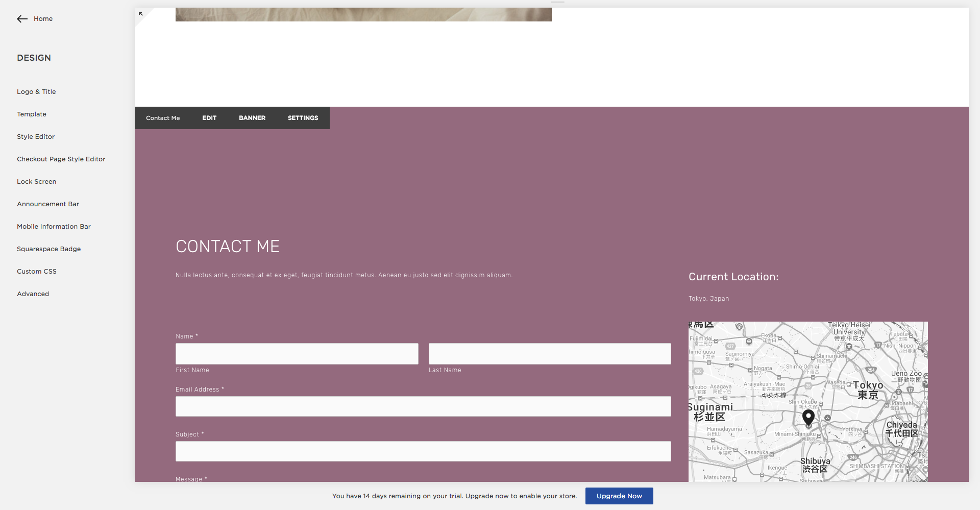The width and height of the screenshot is (980, 510).
Task: Open Squarespace Badge settings
Action: click(x=48, y=249)
